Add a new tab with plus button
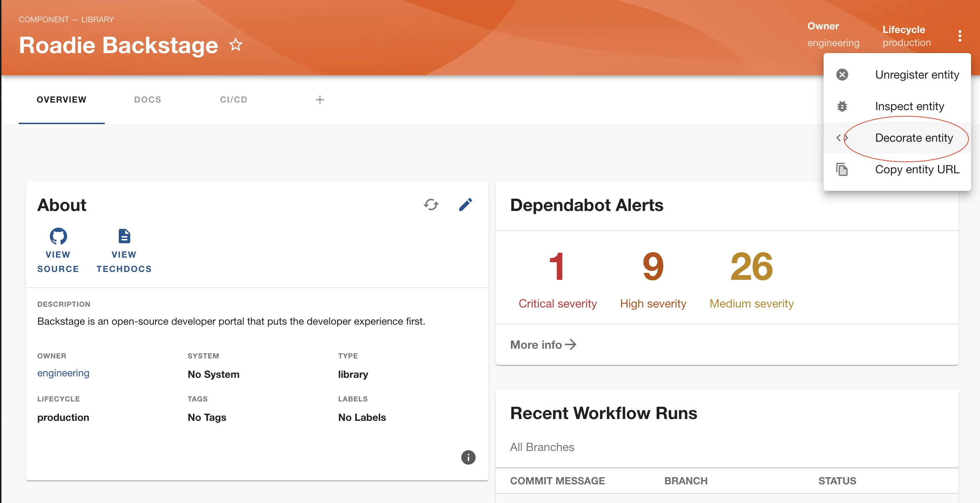The image size is (980, 503). [320, 100]
